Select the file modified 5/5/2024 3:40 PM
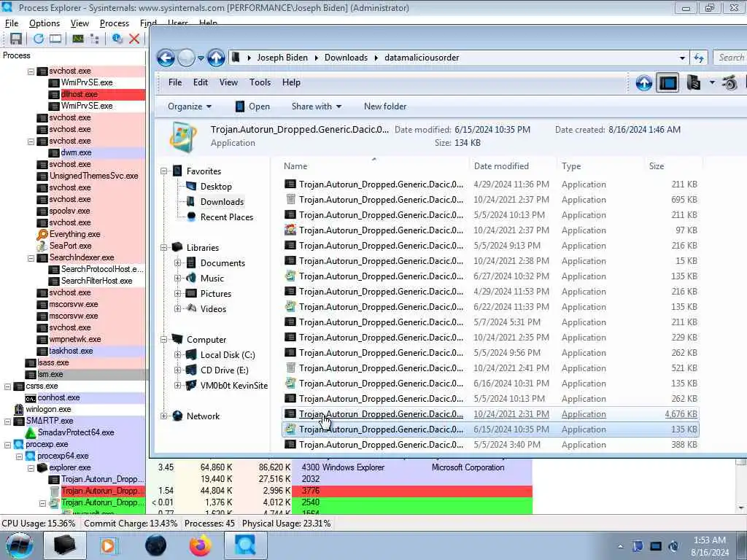This screenshot has width=747, height=560. [491, 445]
